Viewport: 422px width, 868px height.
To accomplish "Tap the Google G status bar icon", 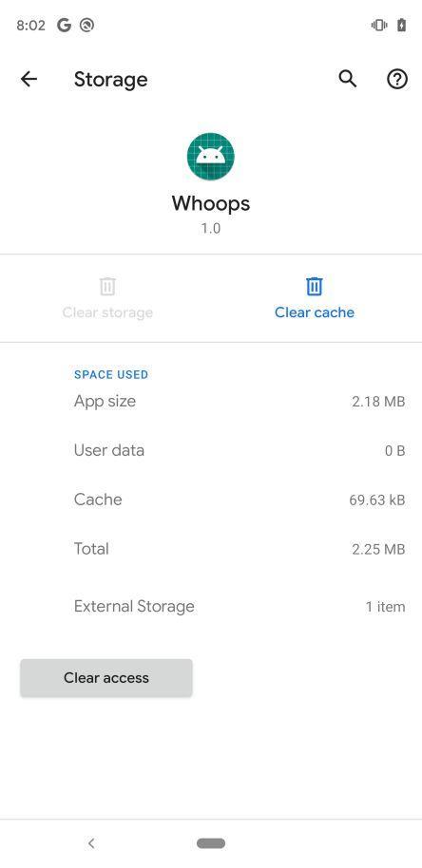I will (x=65, y=26).
